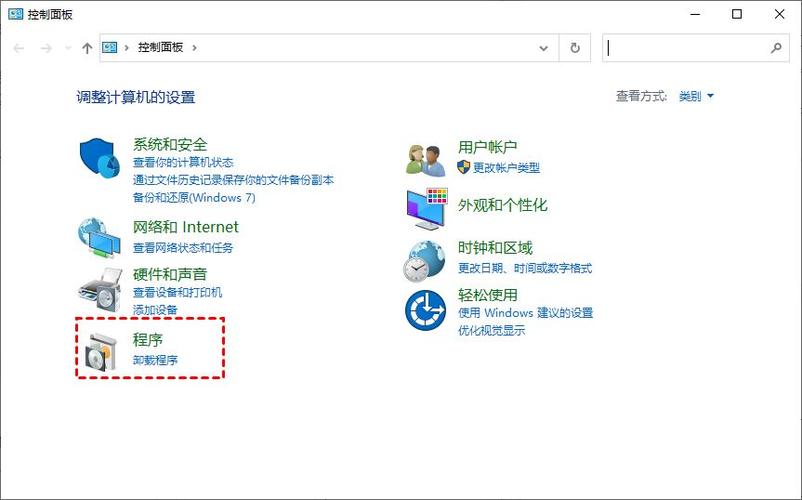Refresh the control panel view

[575, 48]
